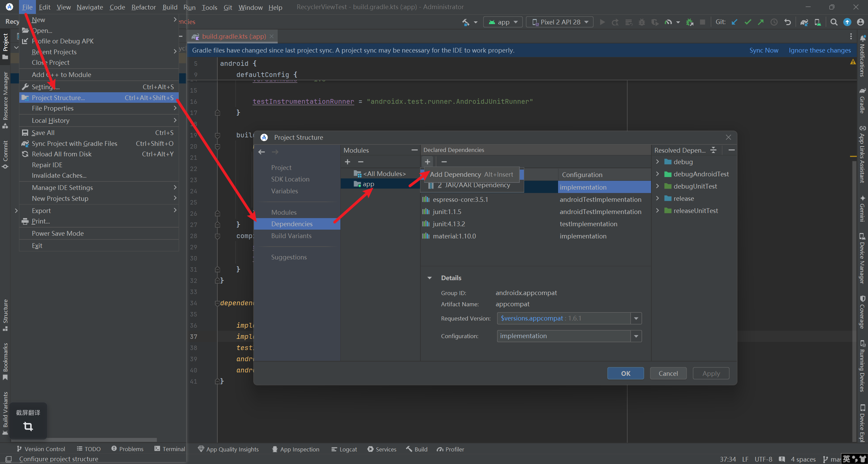This screenshot has height=464, width=868.
Task: Choose Project Structure... from File menu
Action: pyautogui.click(x=99, y=98)
